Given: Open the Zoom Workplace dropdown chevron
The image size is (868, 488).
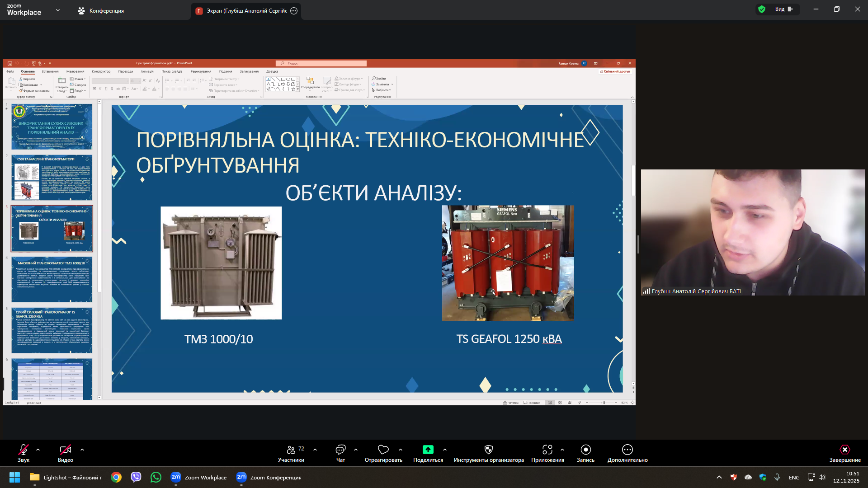Looking at the screenshot, I should [58, 10].
